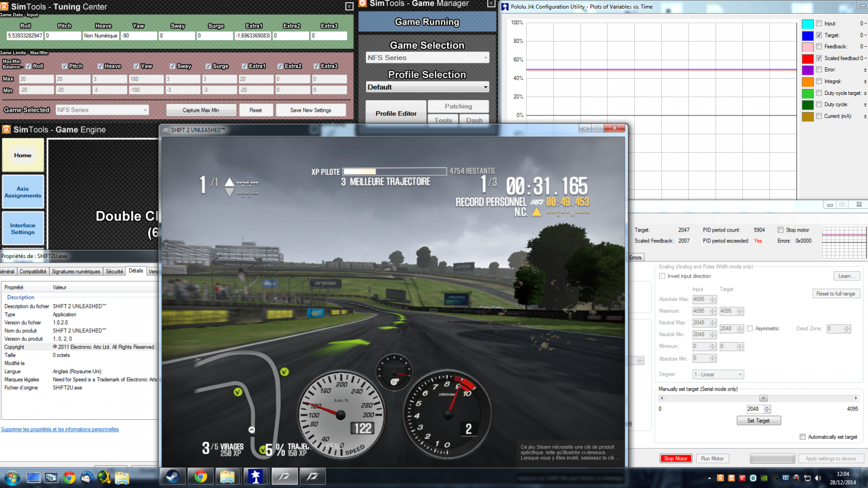Click the volume speaker tray icon

coord(818,478)
